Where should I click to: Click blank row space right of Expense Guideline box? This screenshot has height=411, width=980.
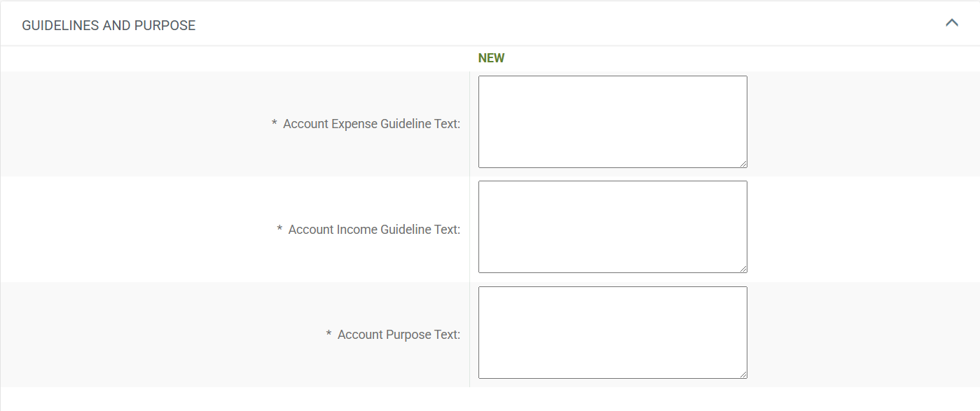tap(862, 123)
